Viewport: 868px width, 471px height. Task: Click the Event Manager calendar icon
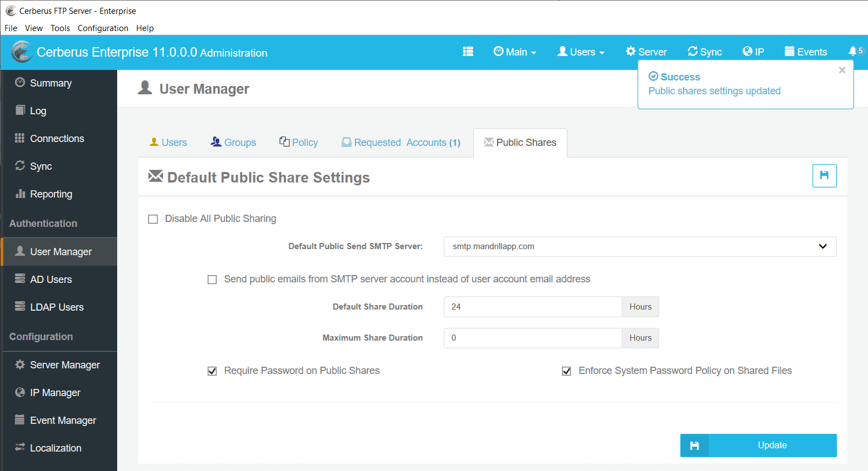pos(20,419)
